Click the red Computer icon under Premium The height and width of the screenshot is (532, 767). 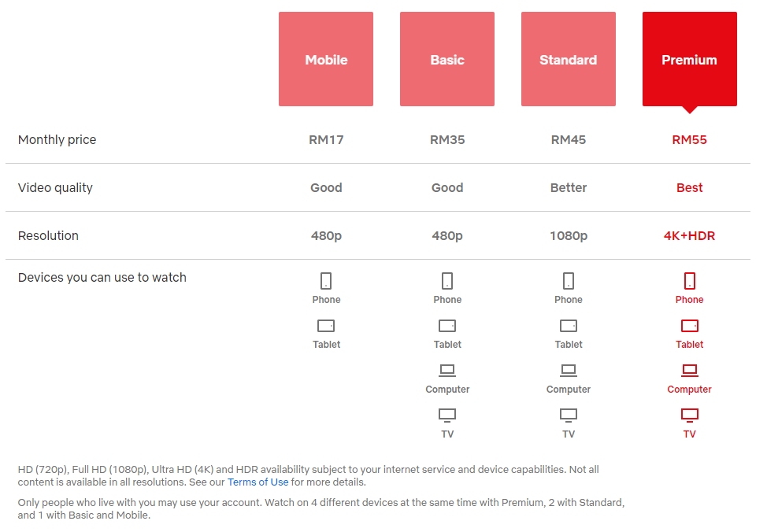pos(690,370)
